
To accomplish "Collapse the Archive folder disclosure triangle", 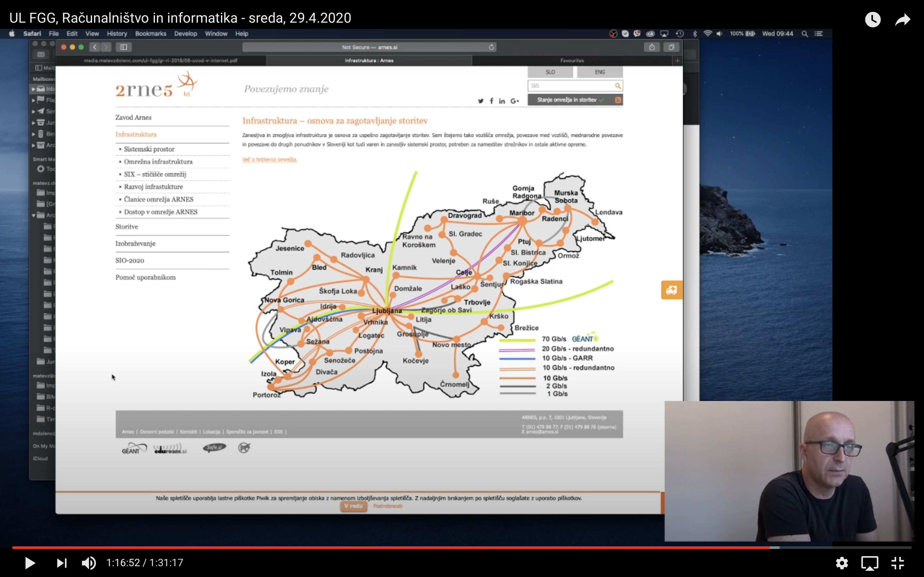I will tap(34, 215).
